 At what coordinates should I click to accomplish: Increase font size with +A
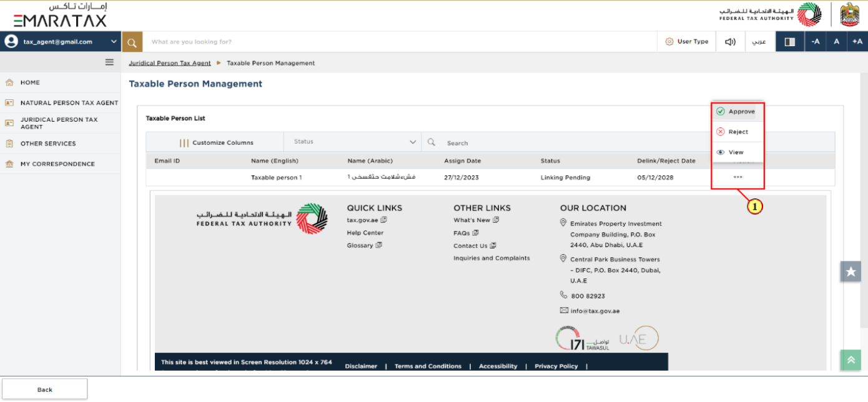pyautogui.click(x=857, y=42)
